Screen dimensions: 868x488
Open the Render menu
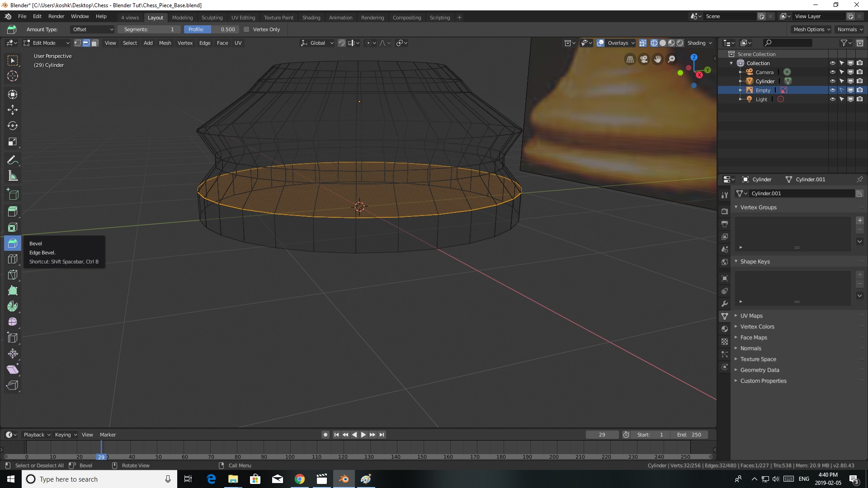(x=56, y=16)
